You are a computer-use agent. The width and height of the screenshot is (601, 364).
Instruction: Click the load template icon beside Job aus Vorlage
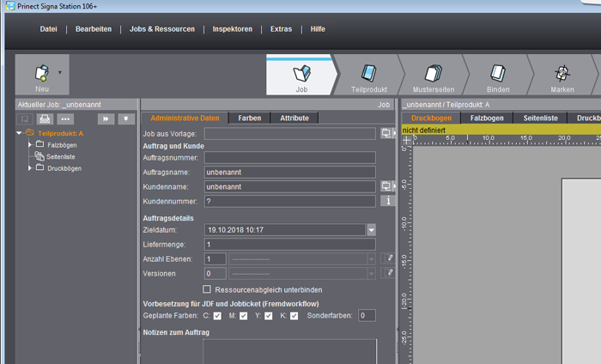(387, 133)
